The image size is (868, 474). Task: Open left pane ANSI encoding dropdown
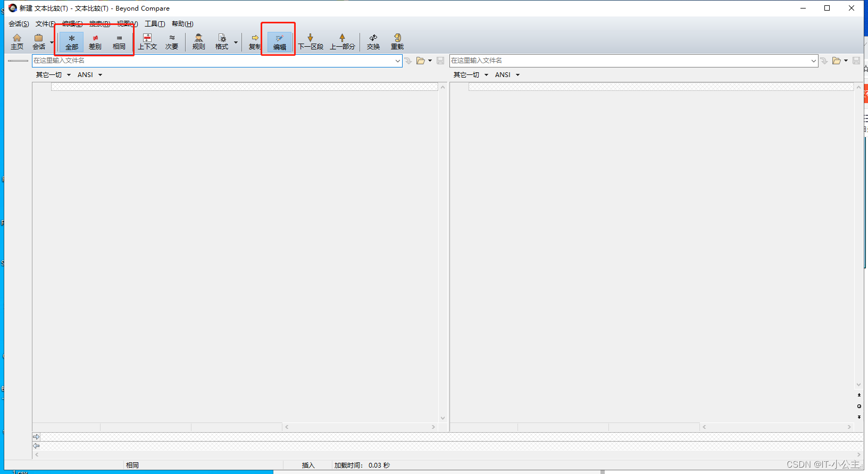(x=90, y=75)
